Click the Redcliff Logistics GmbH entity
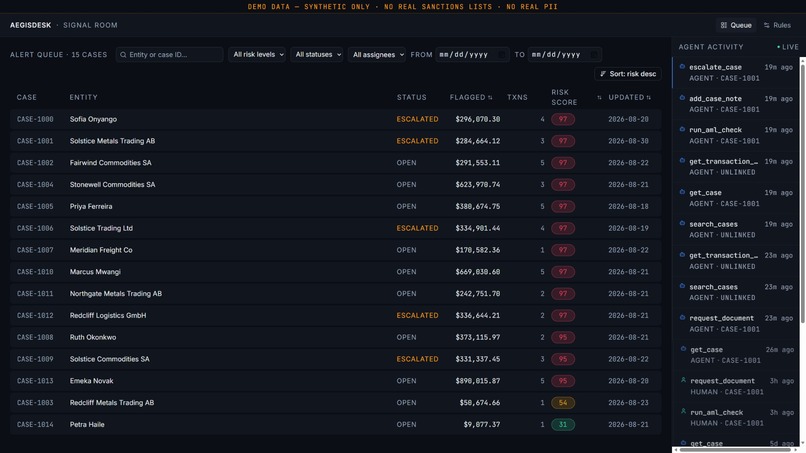The image size is (806, 453). (x=108, y=316)
